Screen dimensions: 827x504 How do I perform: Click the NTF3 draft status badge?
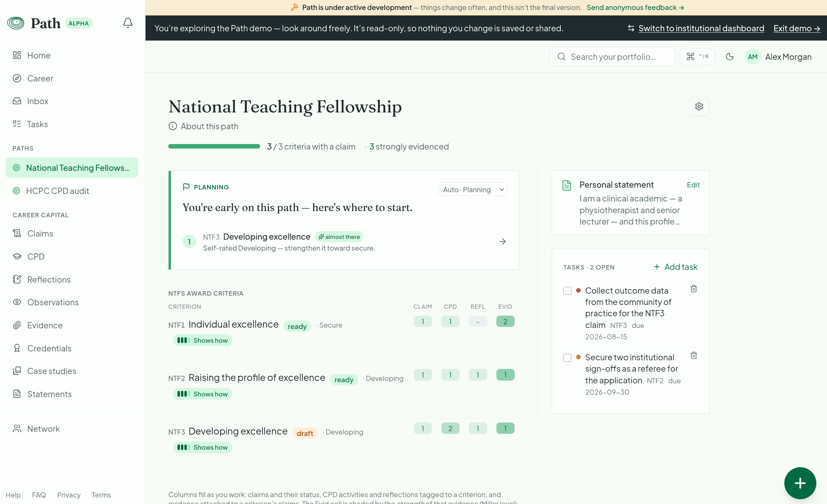pyautogui.click(x=305, y=433)
